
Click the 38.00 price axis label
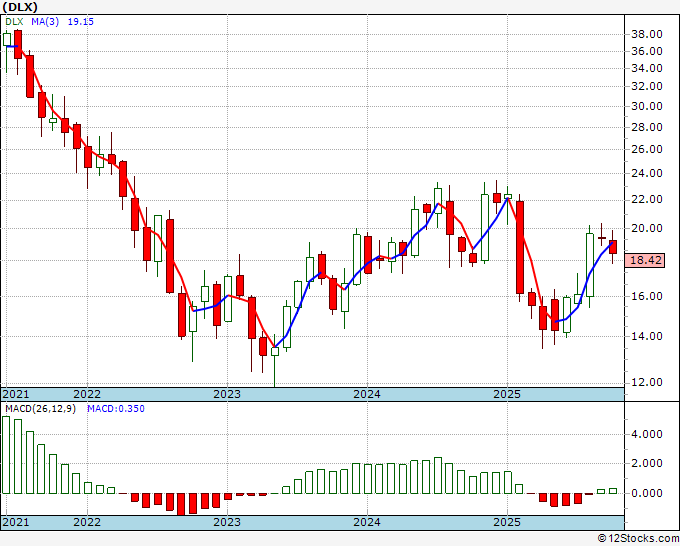click(647, 34)
